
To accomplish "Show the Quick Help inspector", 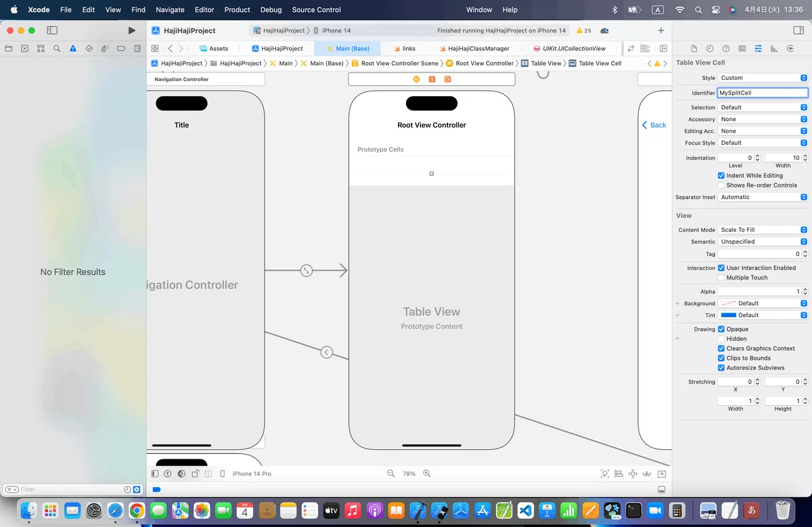I will pyautogui.click(x=726, y=49).
